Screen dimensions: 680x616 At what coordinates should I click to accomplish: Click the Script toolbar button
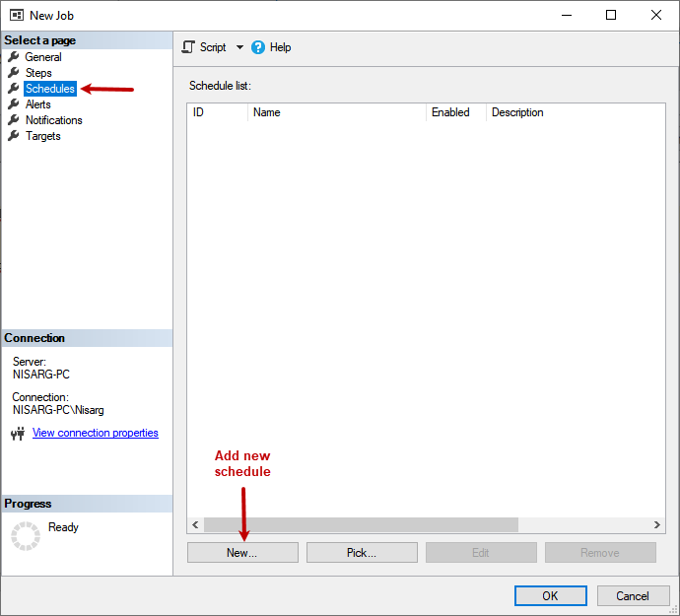[204, 47]
